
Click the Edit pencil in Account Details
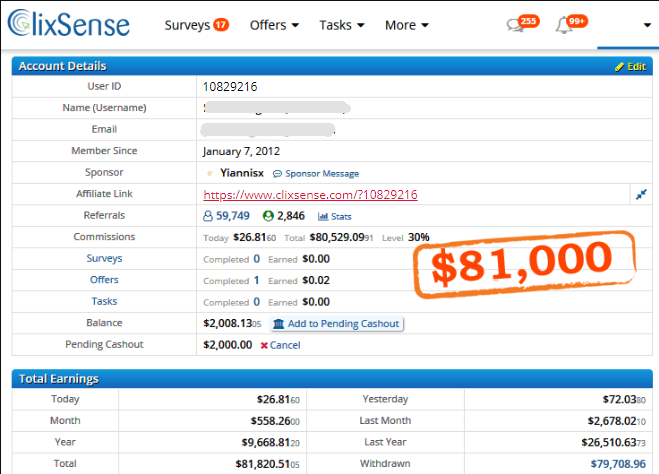tap(630, 66)
